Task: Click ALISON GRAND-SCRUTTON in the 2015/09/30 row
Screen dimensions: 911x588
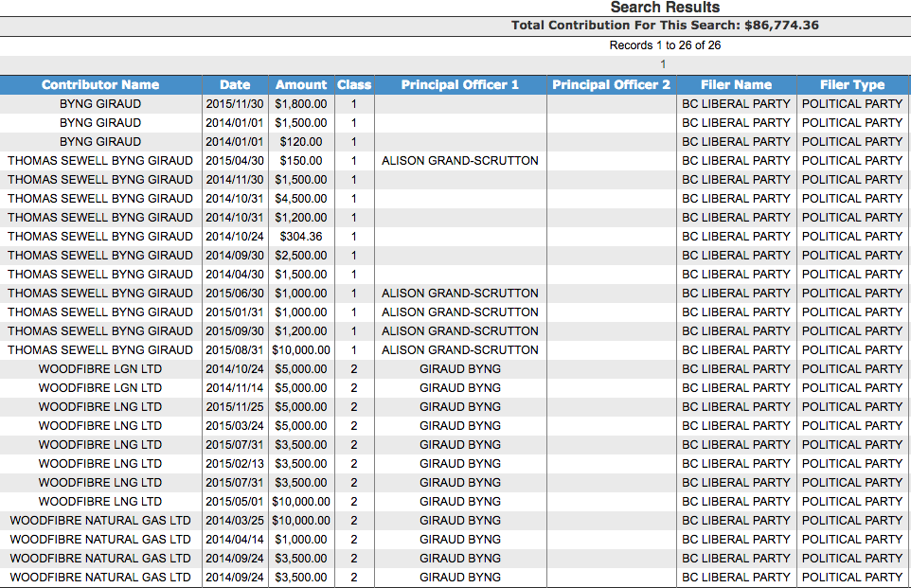Action: [460, 331]
